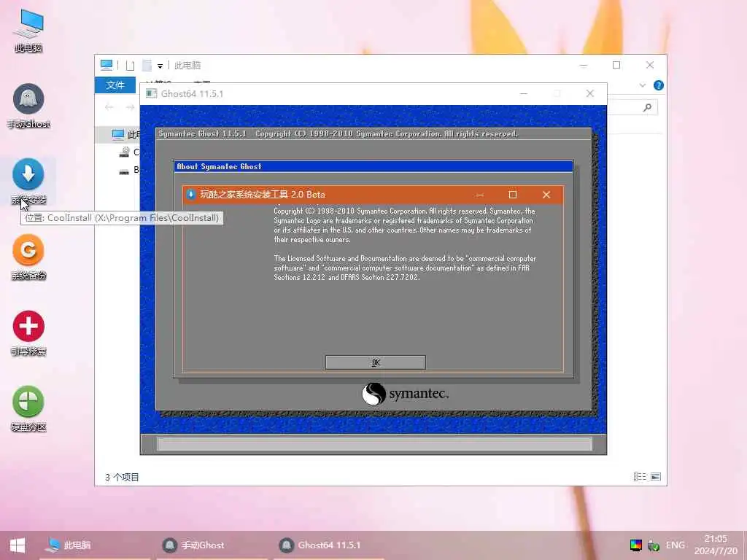Click the Explorer help question-mark icon
Viewport: 747px width, 560px height.
tap(659, 85)
